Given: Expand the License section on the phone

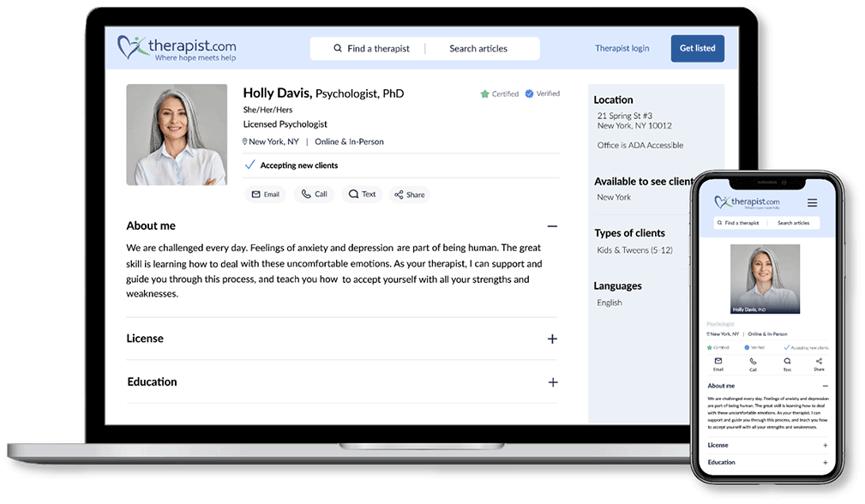Looking at the screenshot, I should (825, 445).
